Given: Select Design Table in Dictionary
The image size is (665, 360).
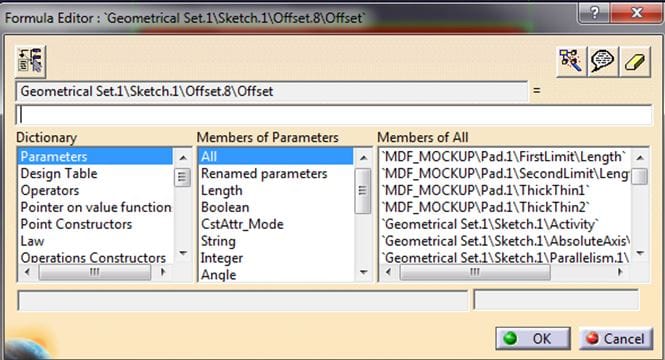Looking at the screenshot, I should click(x=59, y=173).
